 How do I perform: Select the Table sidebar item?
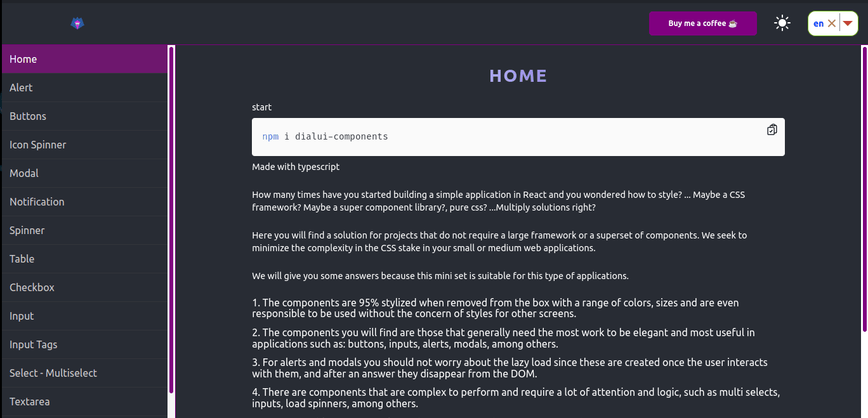click(84, 259)
